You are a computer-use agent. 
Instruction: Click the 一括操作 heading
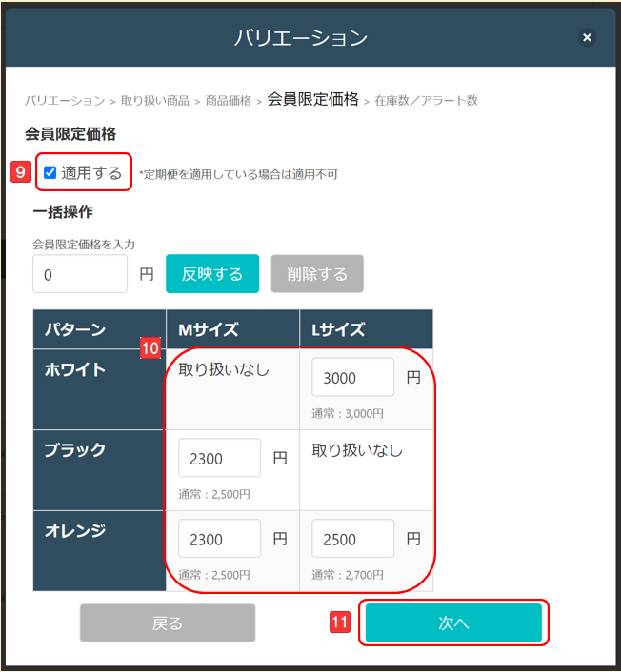pyautogui.click(x=63, y=211)
